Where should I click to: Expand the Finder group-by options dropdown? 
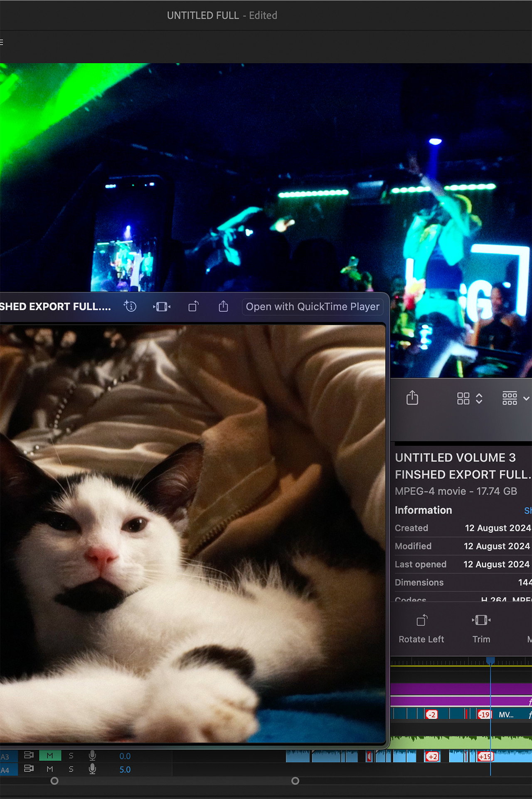(x=516, y=398)
